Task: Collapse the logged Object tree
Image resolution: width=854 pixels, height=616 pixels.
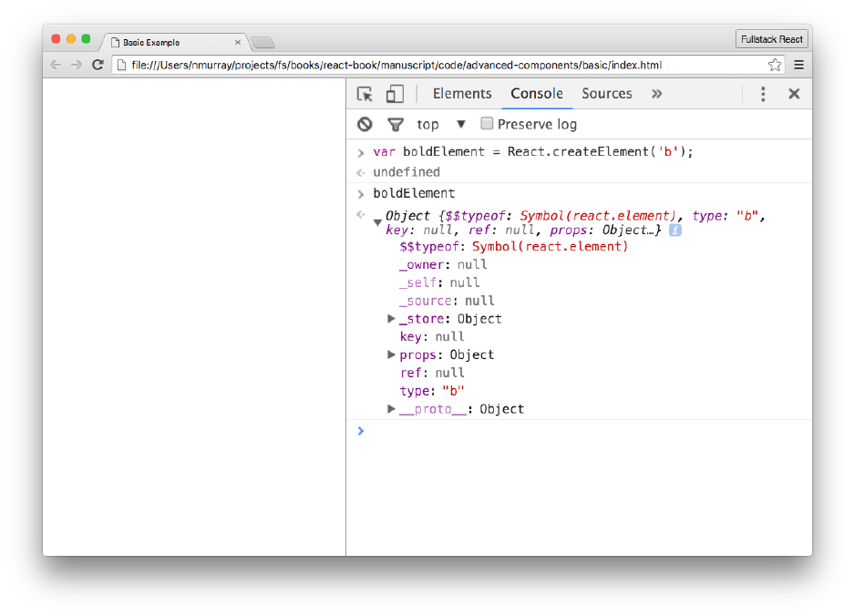Action: click(377, 222)
